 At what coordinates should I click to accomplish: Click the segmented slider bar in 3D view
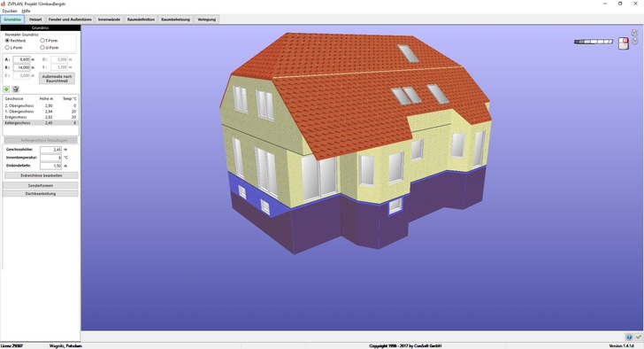click(x=594, y=42)
